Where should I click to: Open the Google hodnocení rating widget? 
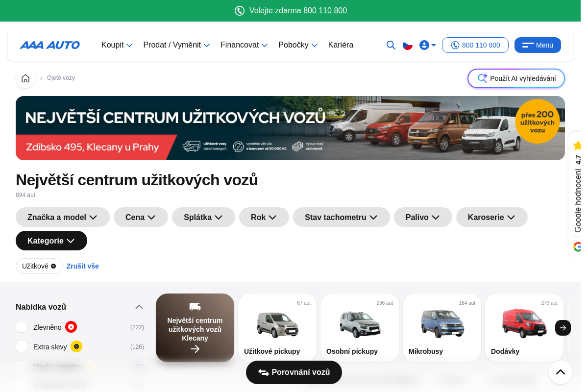[x=575, y=196]
